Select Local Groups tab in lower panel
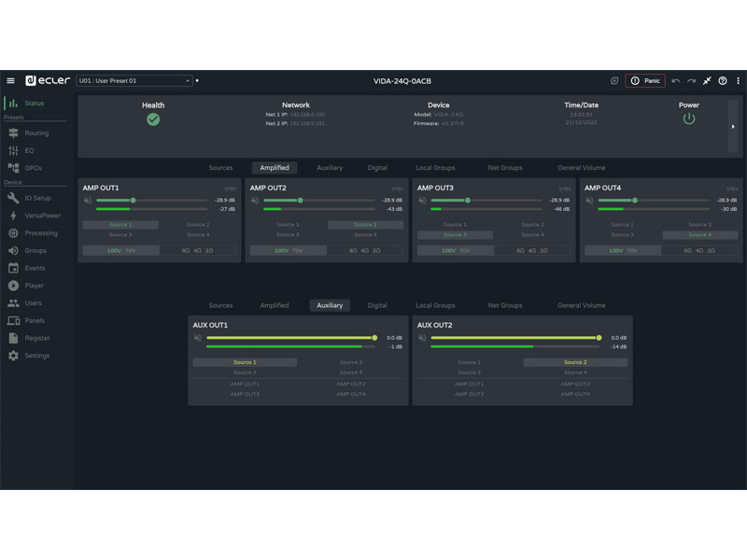 pyautogui.click(x=435, y=305)
